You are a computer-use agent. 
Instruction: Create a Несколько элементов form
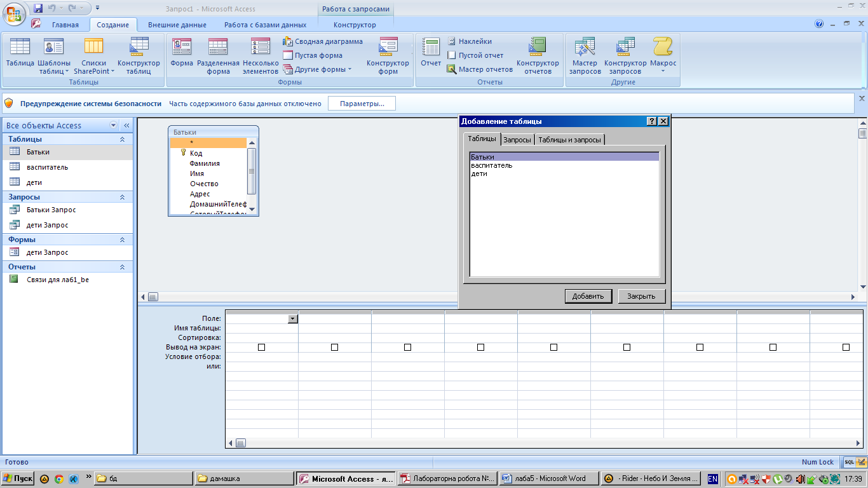pyautogui.click(x=261, y=56)
